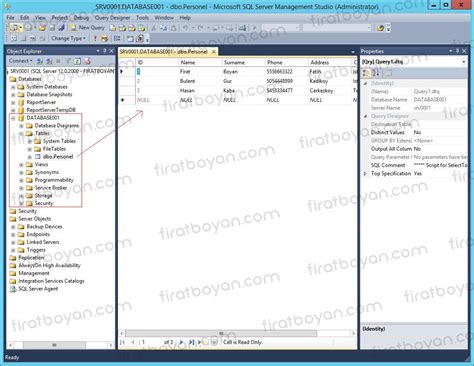Image resolution: width=474 pixels, height=366 pixels.
Task: Click the Add Group By icon
Action: click(x=117, y=39)
